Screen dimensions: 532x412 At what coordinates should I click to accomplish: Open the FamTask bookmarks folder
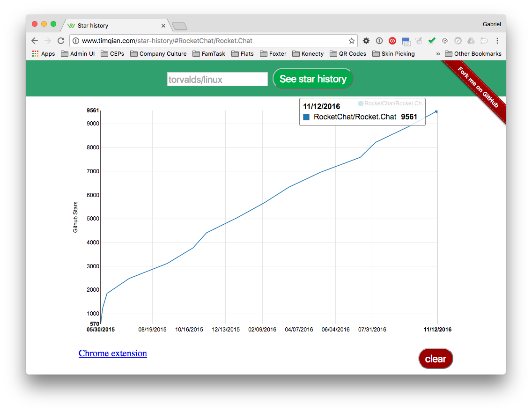coord(209,53)
